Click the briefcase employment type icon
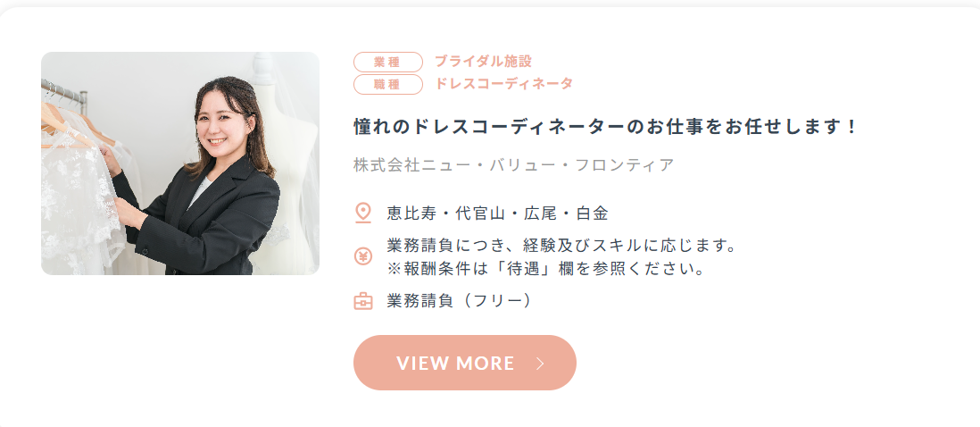 pos(363,301)
